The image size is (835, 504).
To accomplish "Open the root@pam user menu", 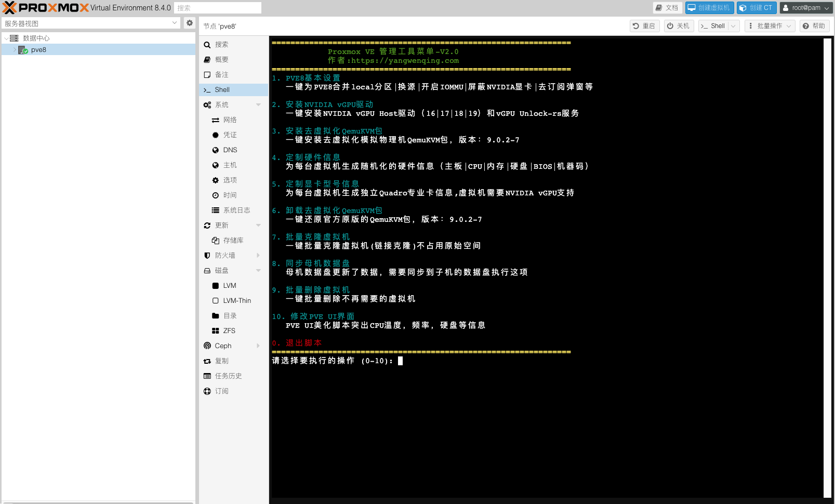I will tap(806, 8).
